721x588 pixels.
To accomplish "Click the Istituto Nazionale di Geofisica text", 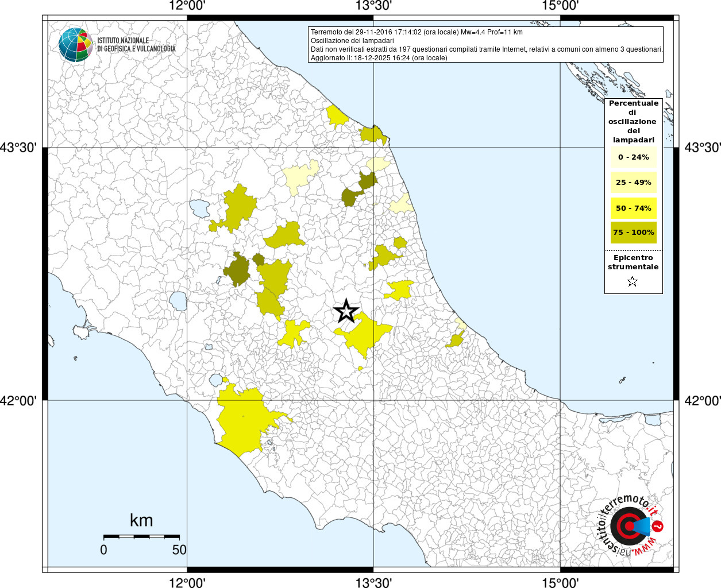I will tap(136, 45).
